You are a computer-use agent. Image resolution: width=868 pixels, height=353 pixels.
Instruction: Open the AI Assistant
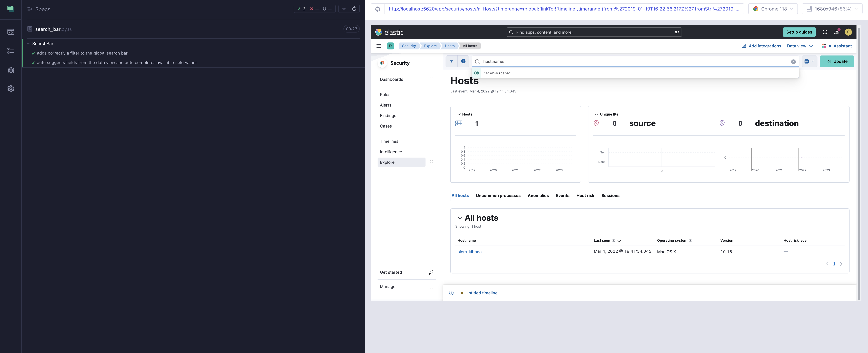pos(836,46)
